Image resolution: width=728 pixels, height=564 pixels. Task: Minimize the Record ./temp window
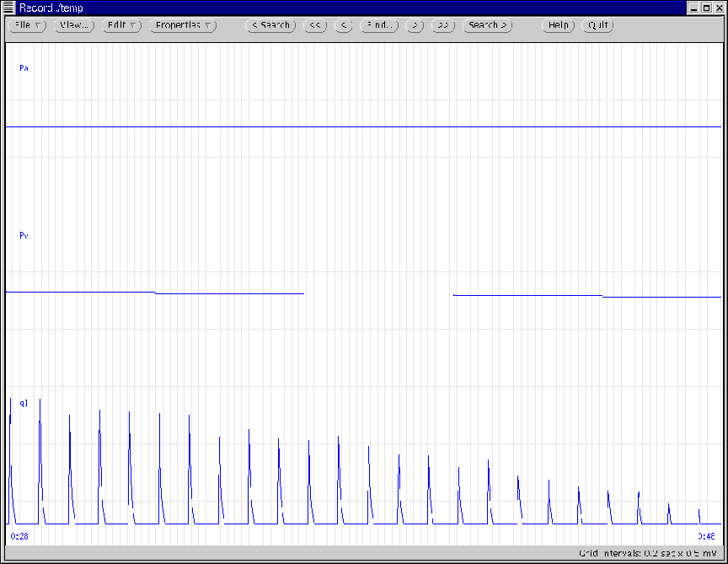point(693,8)
